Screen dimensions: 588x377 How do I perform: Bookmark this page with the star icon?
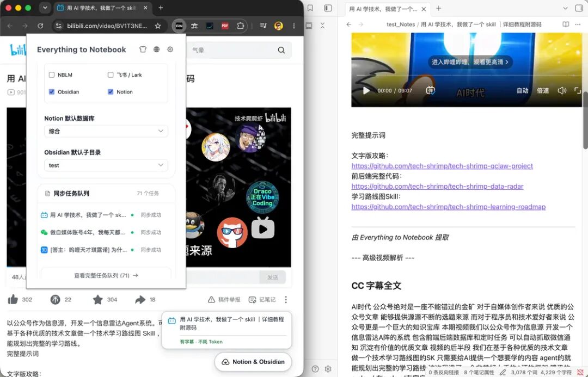158,26
